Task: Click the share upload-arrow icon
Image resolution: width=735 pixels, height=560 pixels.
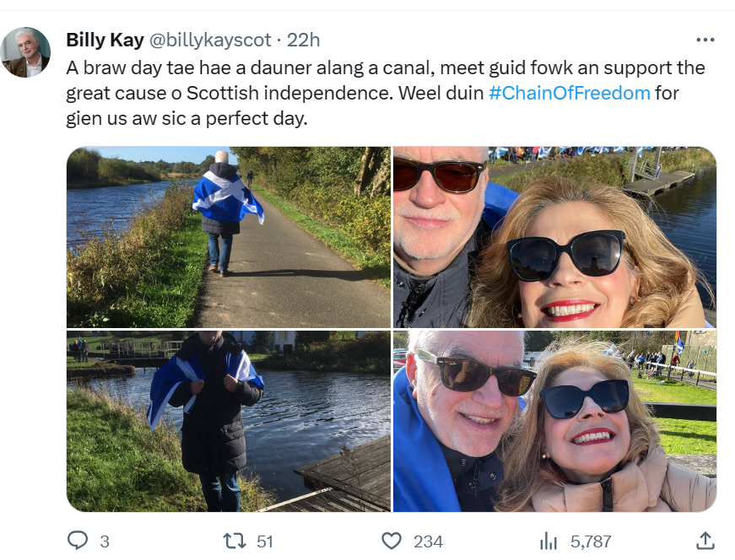Action: (x=705, y=541)
